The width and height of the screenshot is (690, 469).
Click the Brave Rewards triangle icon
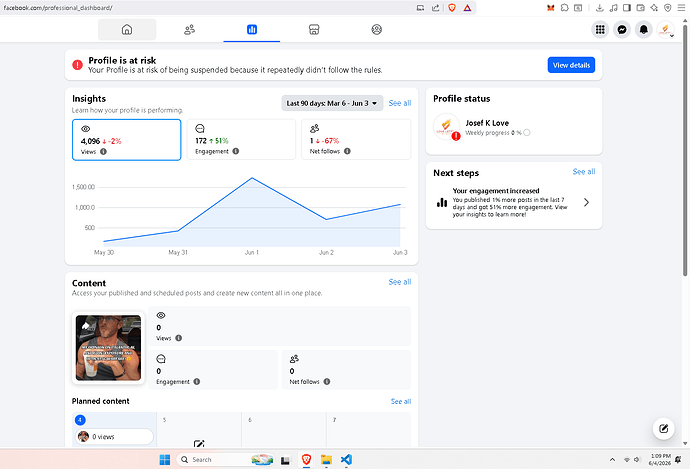point(467,7)
